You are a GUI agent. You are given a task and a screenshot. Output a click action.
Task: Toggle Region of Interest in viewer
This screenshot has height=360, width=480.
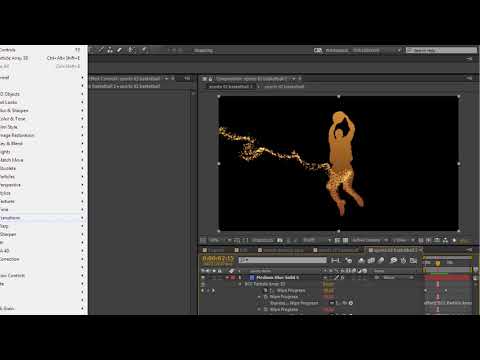pyautogui.click(x=337, y=240)
